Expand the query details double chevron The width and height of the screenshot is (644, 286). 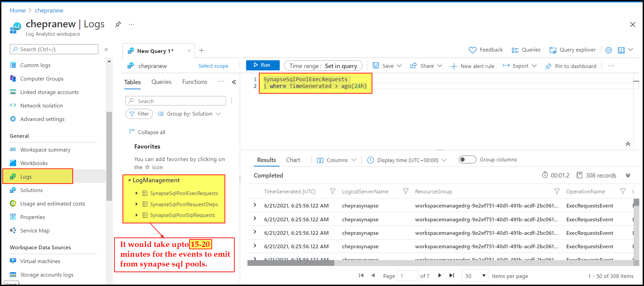click(x=628, y=175)
